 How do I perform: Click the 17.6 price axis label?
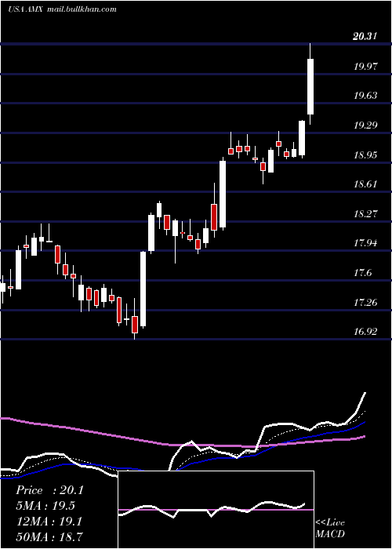pyautogui.click(x=362, y=272)
